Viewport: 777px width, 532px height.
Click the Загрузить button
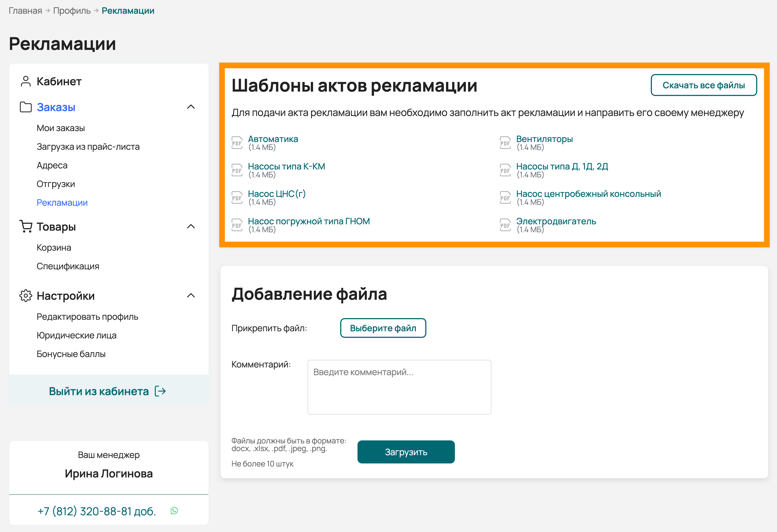click(406, 452)
